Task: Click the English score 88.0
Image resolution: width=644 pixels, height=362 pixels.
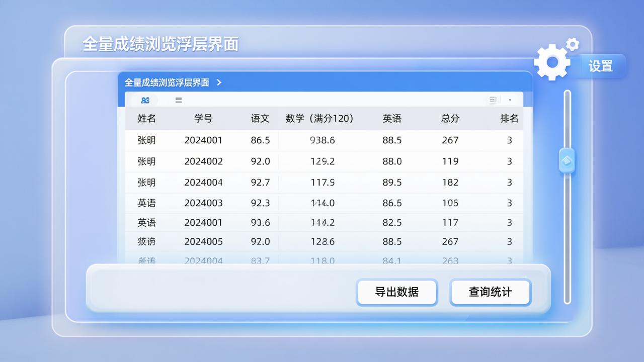Action: click(392, 161)
